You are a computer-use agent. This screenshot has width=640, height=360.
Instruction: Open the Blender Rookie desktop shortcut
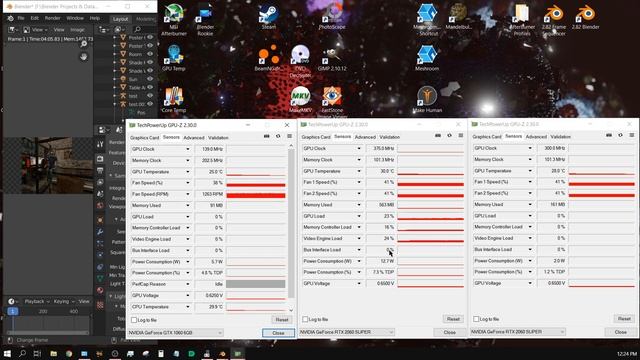(x=205, y=19)
